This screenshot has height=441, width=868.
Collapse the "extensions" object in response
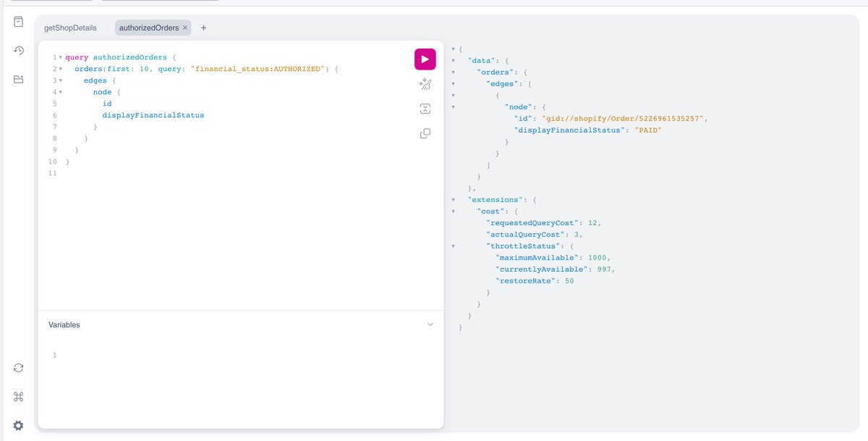pyautogui.click(x=454, y=199)
